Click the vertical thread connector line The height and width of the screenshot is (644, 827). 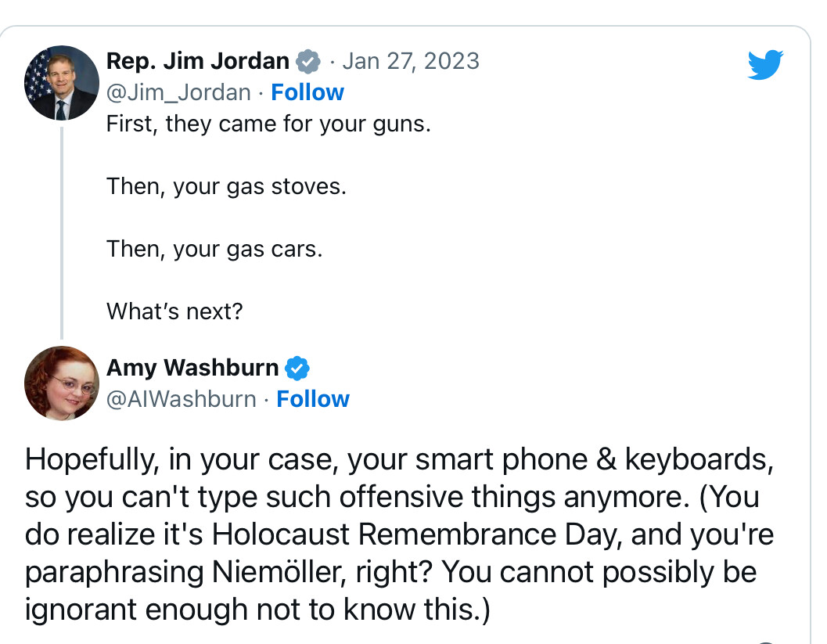[62, 232]
